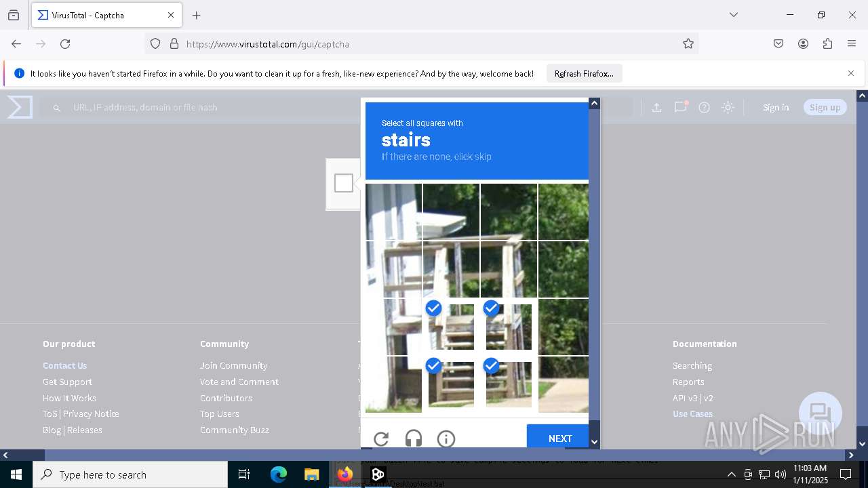Open Firefox account icon
Image resolution: width=868 pixels, height=488 pixels.
click(803, 44)
